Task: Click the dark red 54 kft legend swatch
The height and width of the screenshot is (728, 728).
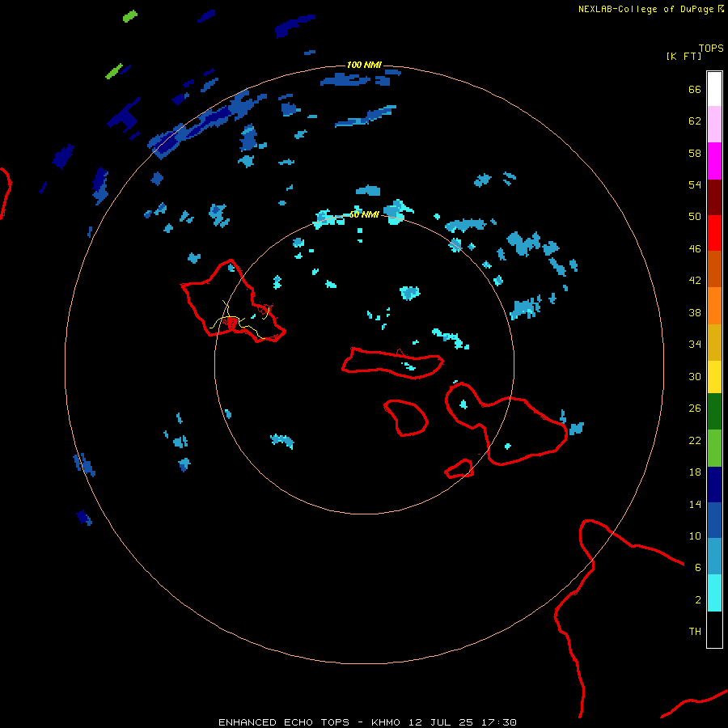Action: coord(714,197)
